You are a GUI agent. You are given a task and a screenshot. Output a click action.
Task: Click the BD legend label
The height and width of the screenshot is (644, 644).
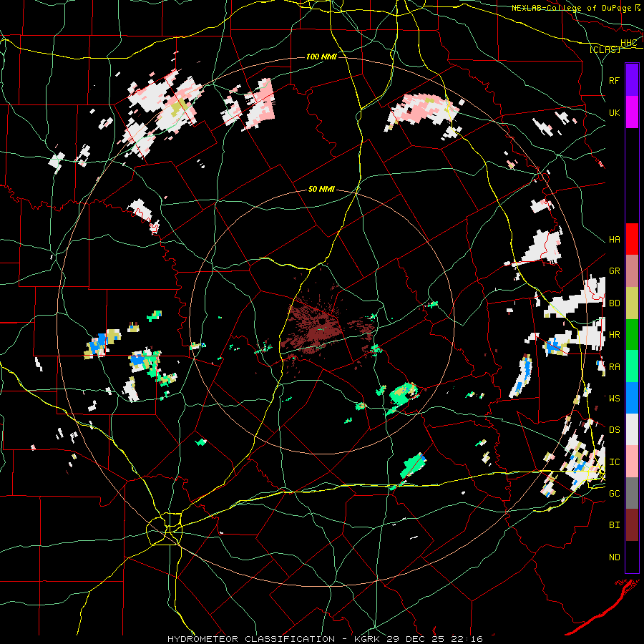click(615, 303)
